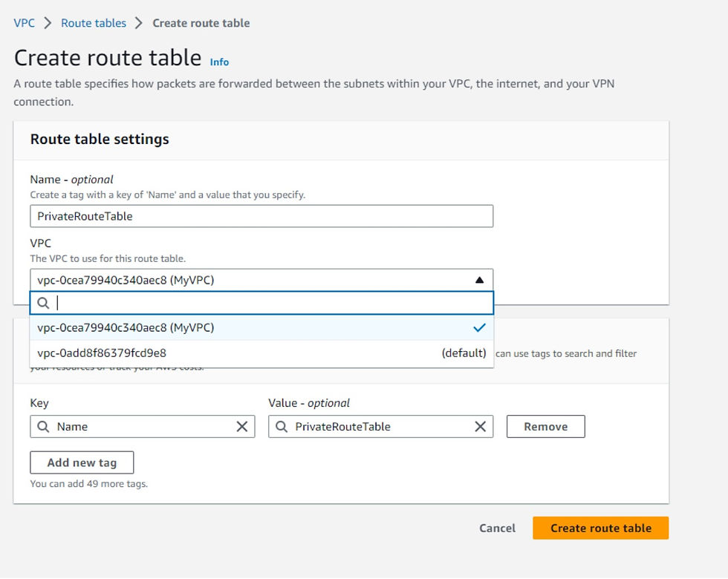This screenshot has width=728, height=579.
Task: Click the up arrow on VPC selector
Action: (480, 280)
